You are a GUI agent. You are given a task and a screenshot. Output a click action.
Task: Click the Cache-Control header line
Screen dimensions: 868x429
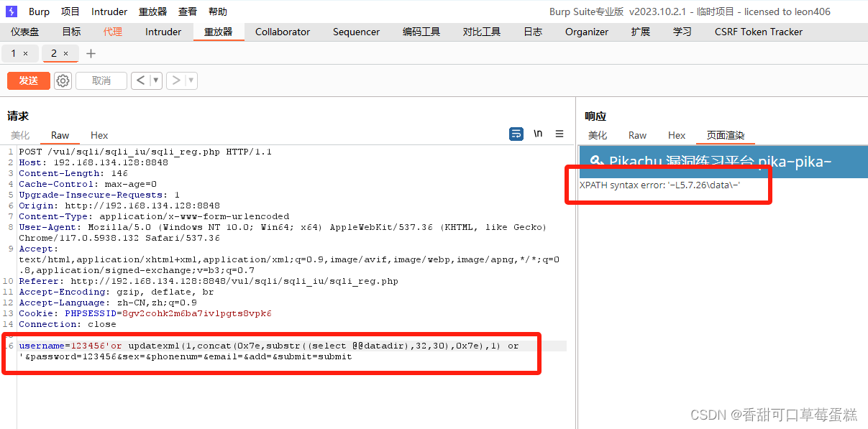point(88,184)
